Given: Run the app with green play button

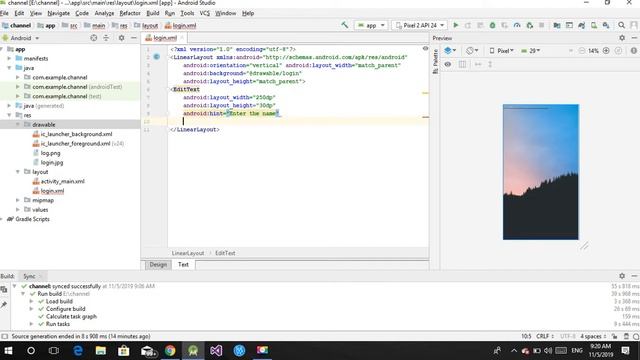Looking at the screenshot, I should [x=456, y=25].
